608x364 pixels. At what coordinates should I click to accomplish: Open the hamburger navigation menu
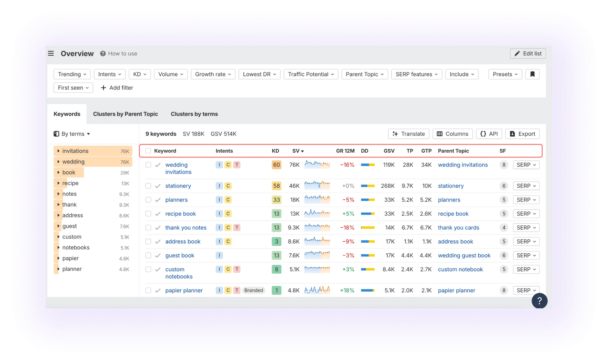coord(51,53)
